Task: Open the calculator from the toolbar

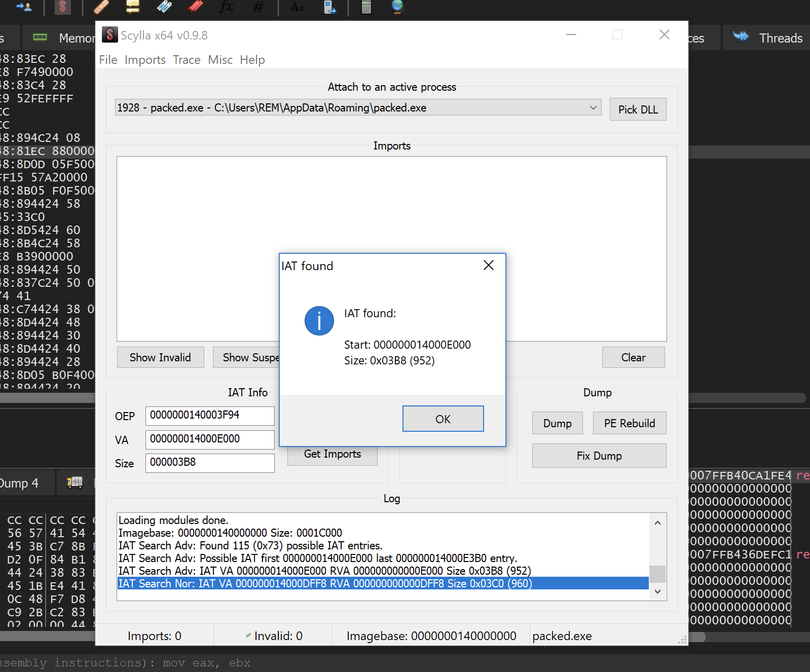Action: (x=366, y=7)
